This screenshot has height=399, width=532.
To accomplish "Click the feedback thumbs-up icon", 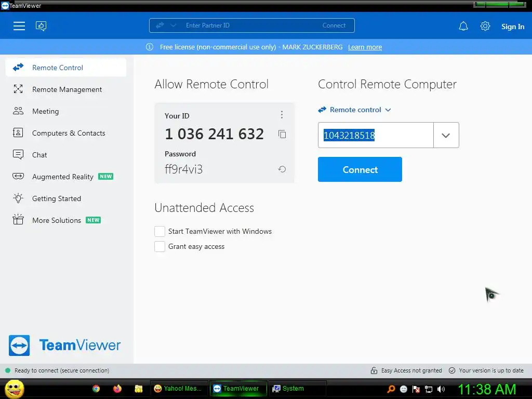I will (41, 26).
